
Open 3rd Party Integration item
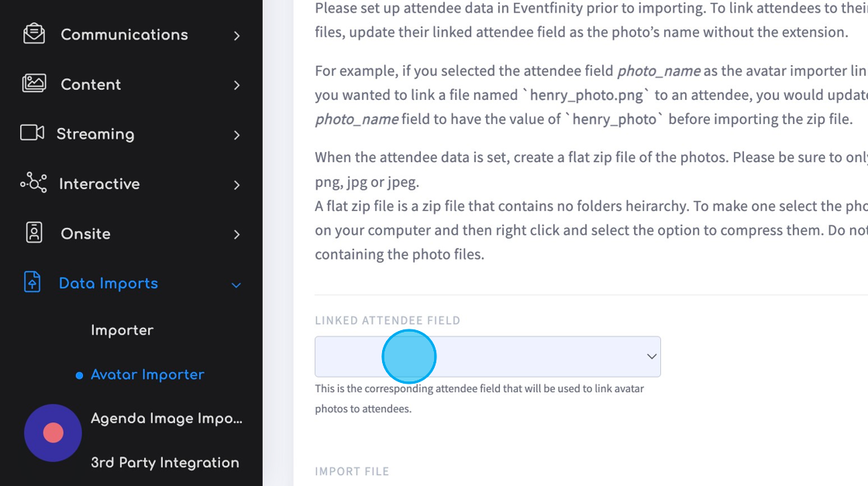point(165,463)
